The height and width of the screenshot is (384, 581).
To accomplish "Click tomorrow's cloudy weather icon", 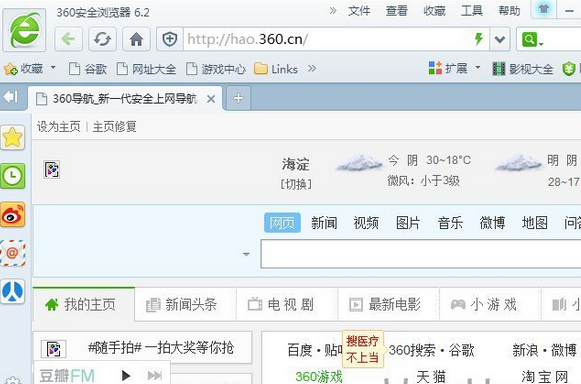I will click(x=518, y=162).
